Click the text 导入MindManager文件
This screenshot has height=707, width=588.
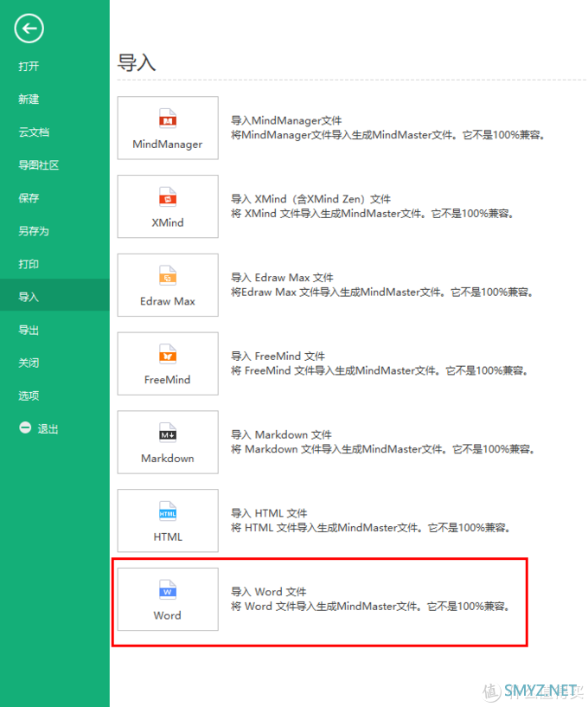pos(286,121)
